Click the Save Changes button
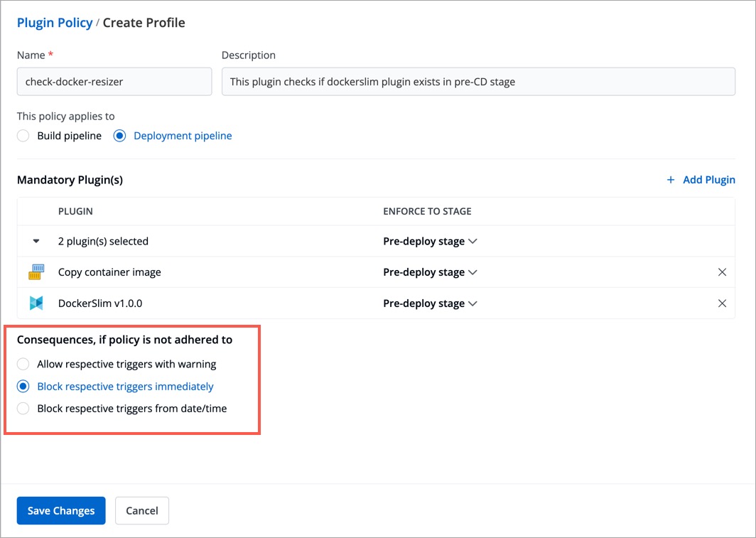 tap(61, 510)
